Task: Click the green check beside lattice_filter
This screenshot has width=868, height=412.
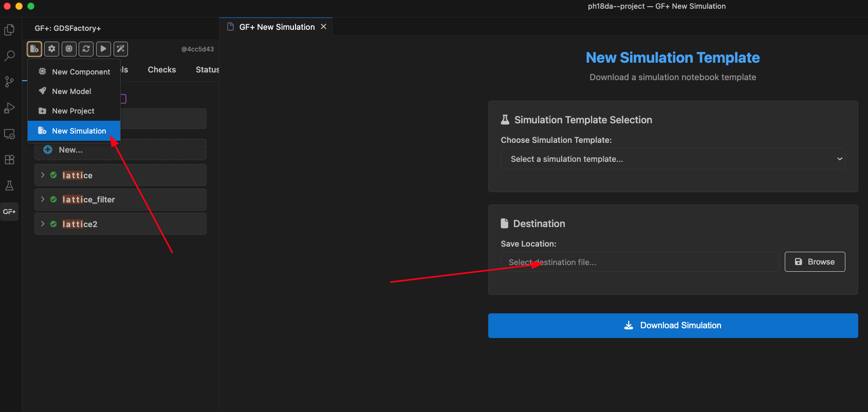Action: (x=53, y=199)
